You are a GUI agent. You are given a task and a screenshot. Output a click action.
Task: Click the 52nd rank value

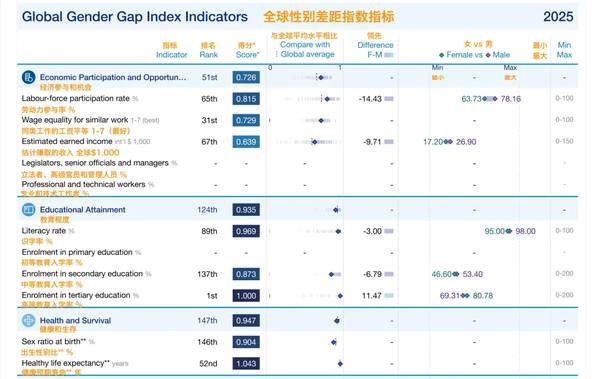click(x=208, y=363)
